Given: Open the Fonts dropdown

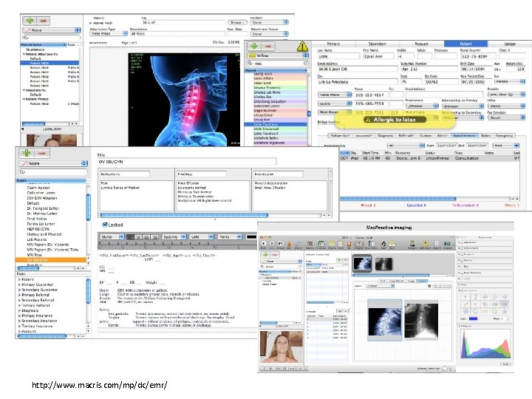Looking at the screenshot, I should pos(230,237).
